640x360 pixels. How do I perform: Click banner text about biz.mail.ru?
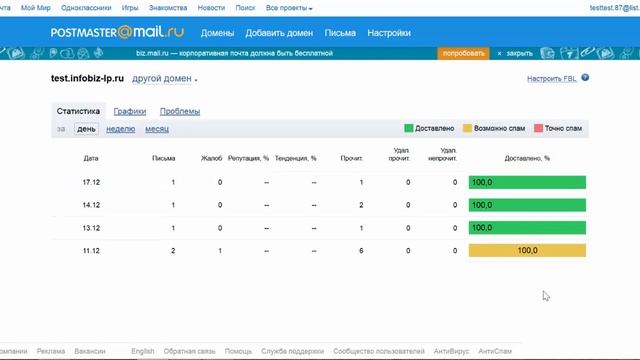tap(234, 53)
